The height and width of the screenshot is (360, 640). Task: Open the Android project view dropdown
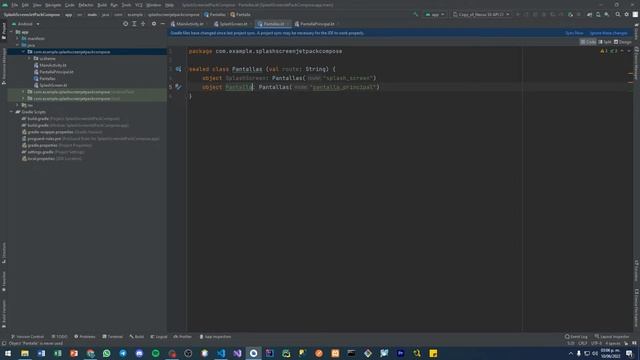pos(26,24)
